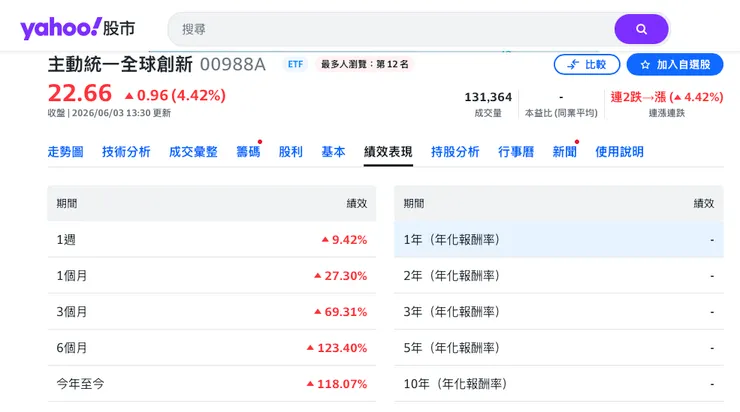Image resolution: width=740 pixels, height=412 pixels.
Task: Switch to the 基本 tab
Action: [333, 152]
